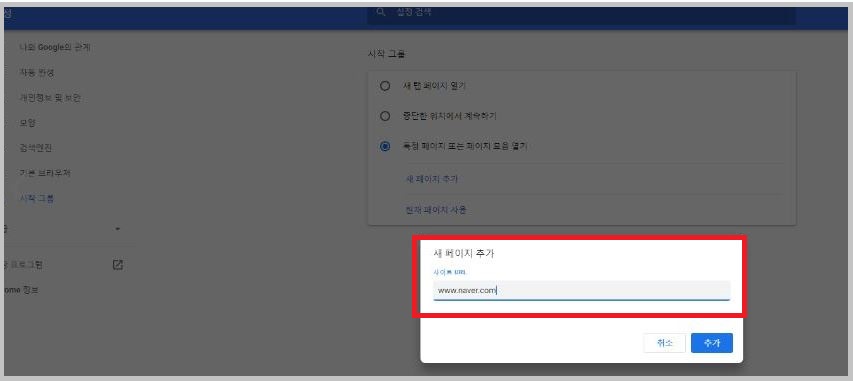Choose 특정 페이지 또는 페이지 모음 열기

(385, 146)
